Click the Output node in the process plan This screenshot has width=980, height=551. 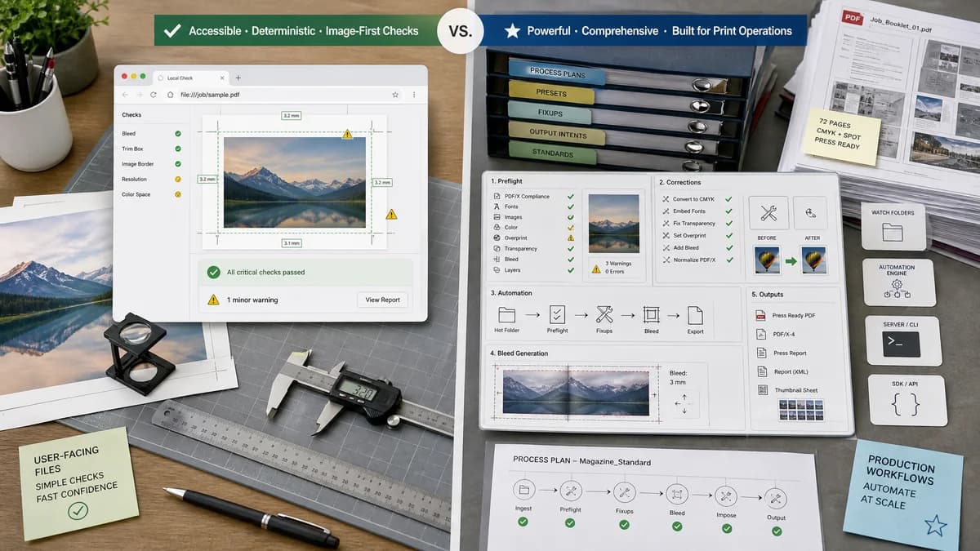point(776,499)
